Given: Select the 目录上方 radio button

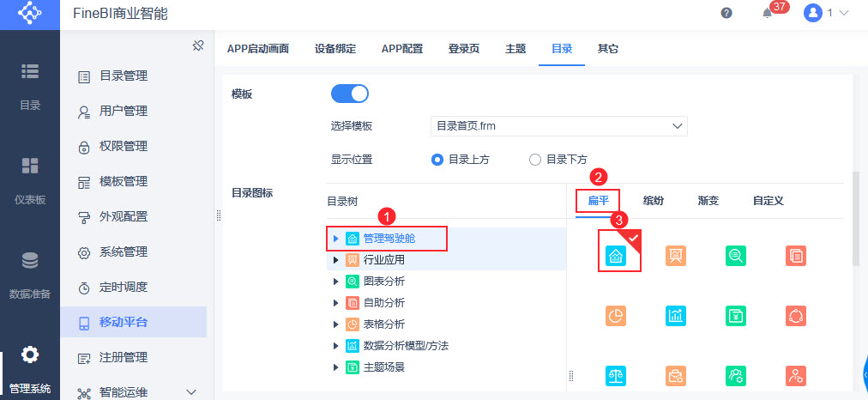Looking at the screenshot, I should (437, 159).
